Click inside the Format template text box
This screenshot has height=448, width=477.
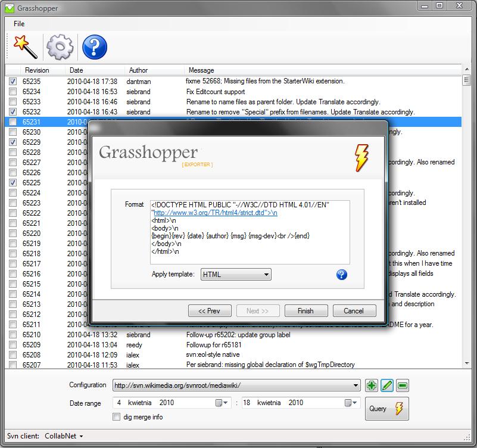[250, 232]
